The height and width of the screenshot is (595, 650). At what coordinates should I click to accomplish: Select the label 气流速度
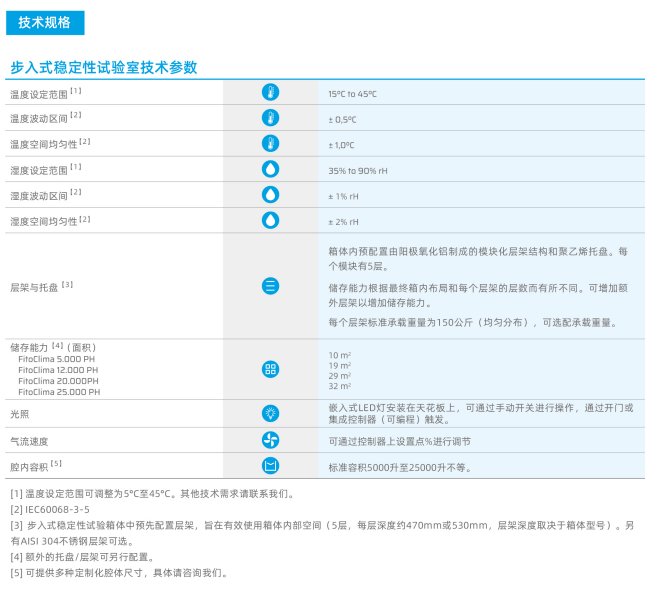coord(29,442)
